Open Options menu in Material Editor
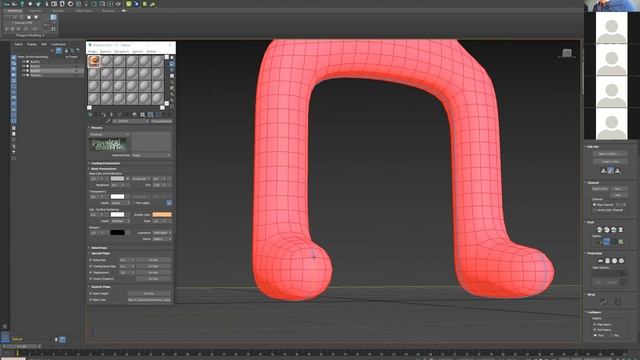640x360 pixels. [x=138, y=51]
